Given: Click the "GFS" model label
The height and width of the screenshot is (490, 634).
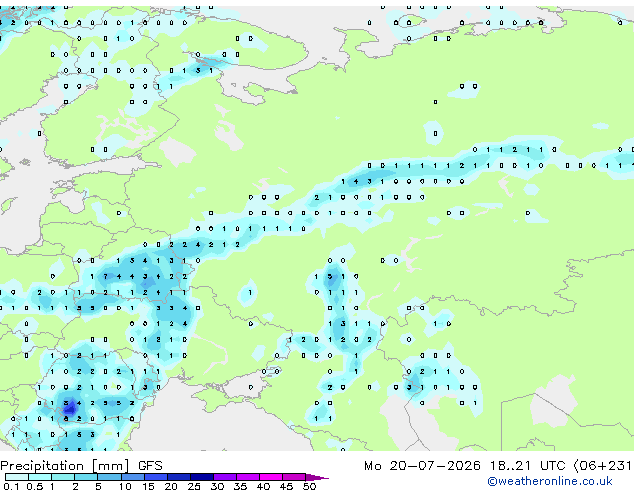Looking at the screenshot, I should (150, 466).
